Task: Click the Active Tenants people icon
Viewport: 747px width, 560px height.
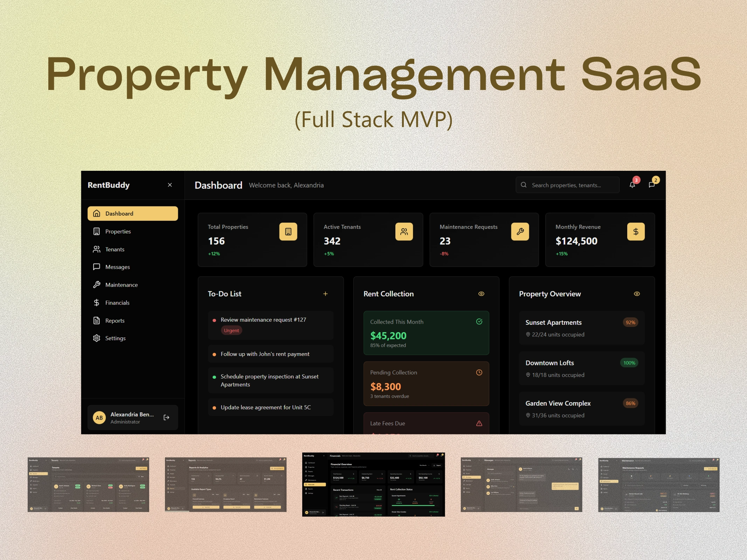Action: [x=404, y=231]
